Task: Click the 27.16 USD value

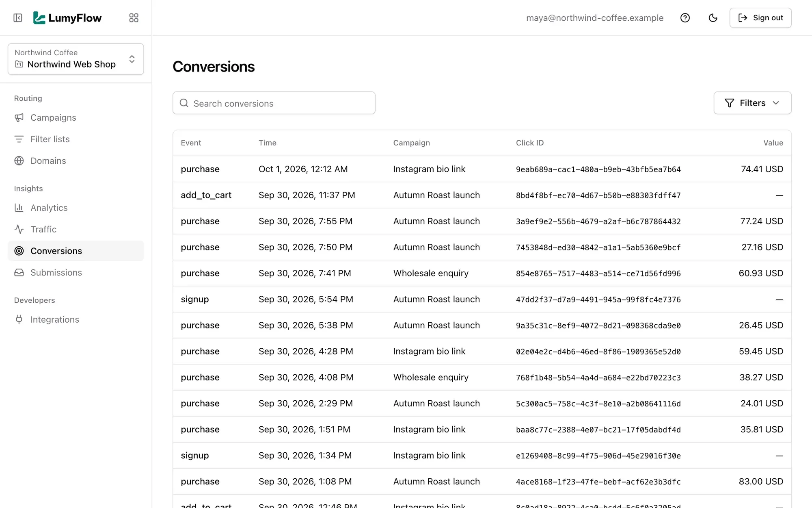Action: (762, 247)
